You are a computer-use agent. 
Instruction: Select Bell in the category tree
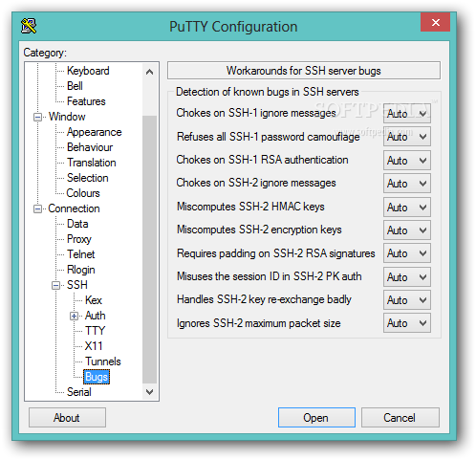click(75, 86)
